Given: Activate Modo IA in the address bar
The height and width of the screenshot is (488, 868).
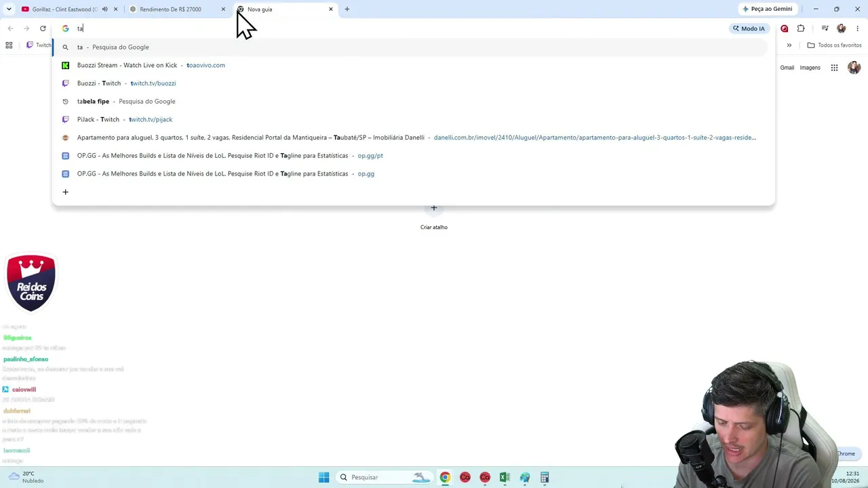Looking at the screenshot, I should 749,28.
